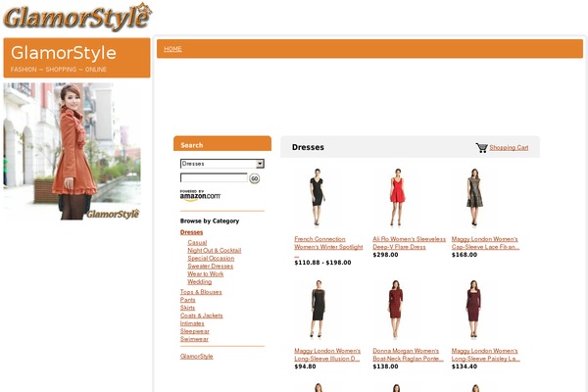The height and width of the screenshot is (392, 588).
Task: Browse the Swimwear category
Action: tap(194, 339)
